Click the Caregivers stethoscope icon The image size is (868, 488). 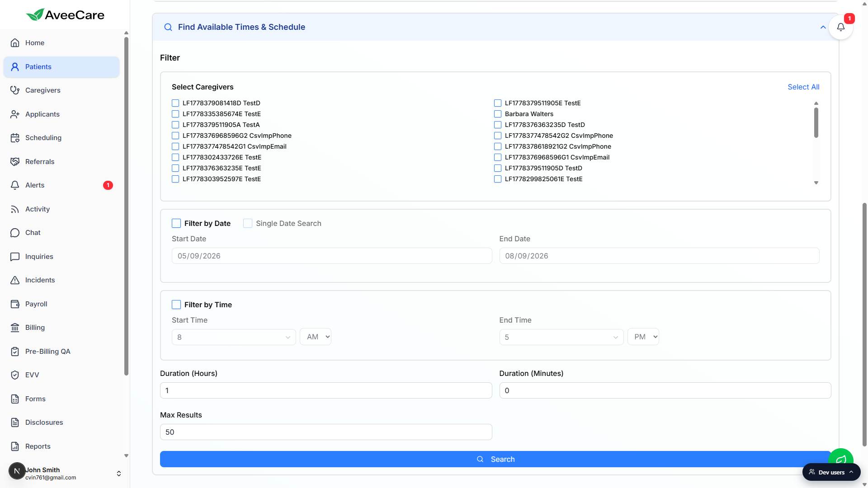pyautogui.click(x=15, y=90)
